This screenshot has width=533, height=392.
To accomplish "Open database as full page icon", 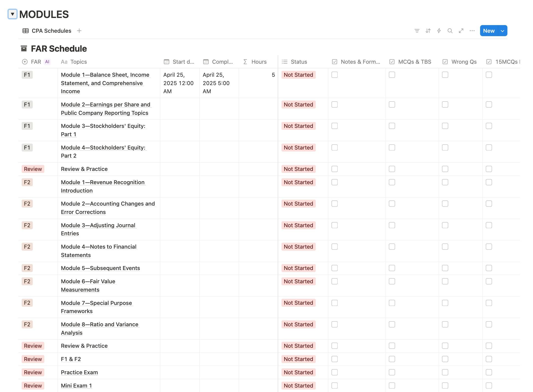I will [x=461, y=31].
